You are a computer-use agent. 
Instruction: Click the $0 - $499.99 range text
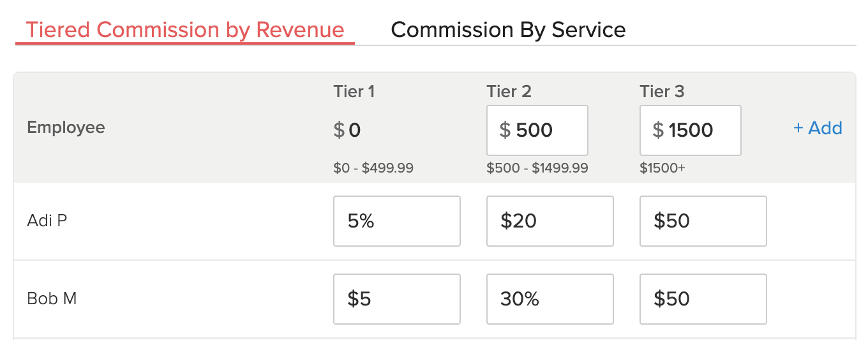(373, 168)
